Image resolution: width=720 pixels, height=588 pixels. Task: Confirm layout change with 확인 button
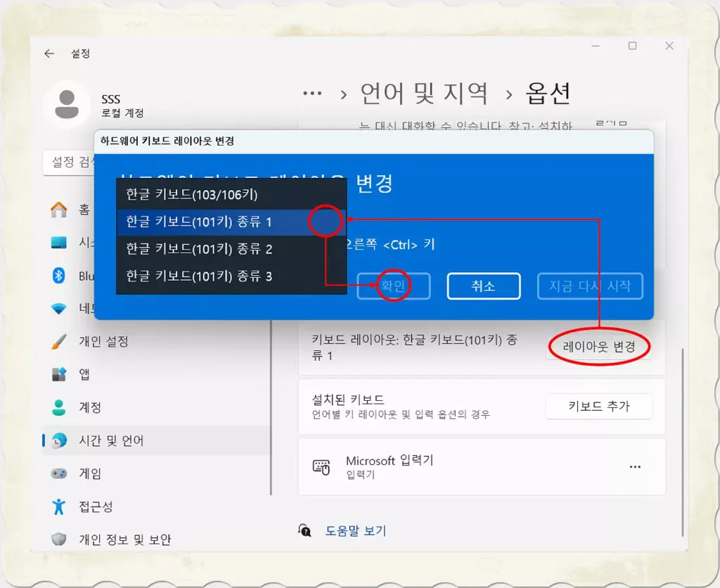(x=393, y=286)
